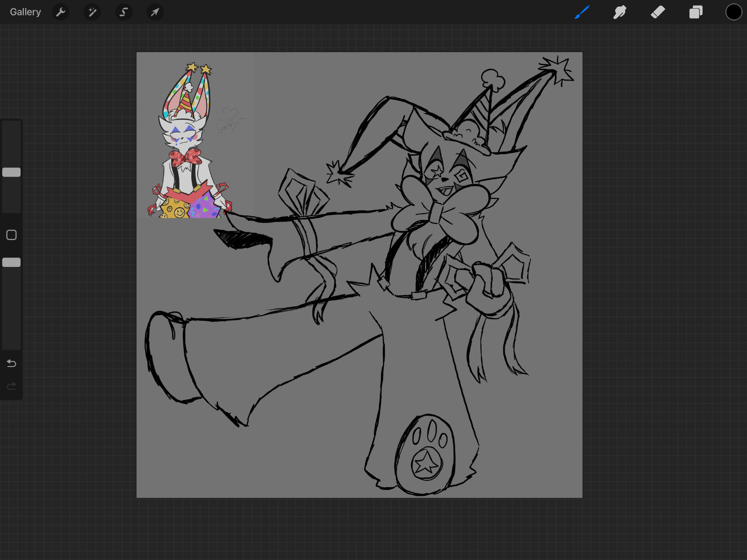747x560 pixels.
Task: Select the Eraser tool
Action: (x=658, y=12)
